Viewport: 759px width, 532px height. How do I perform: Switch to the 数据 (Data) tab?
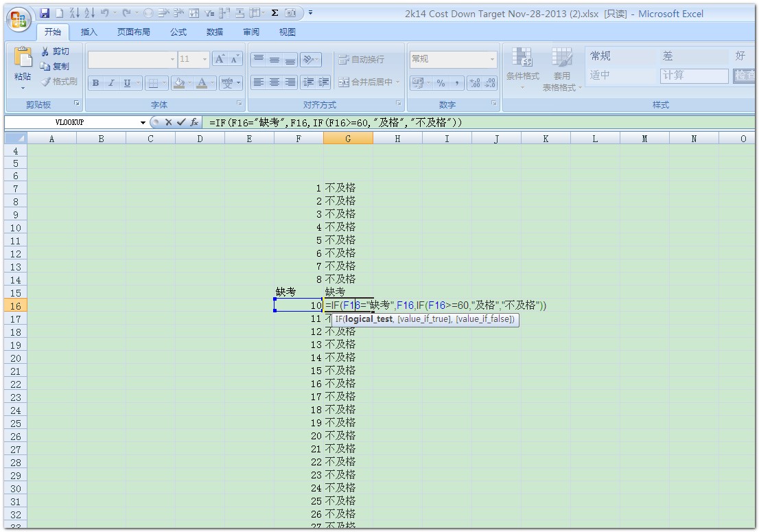click(214, 32)
